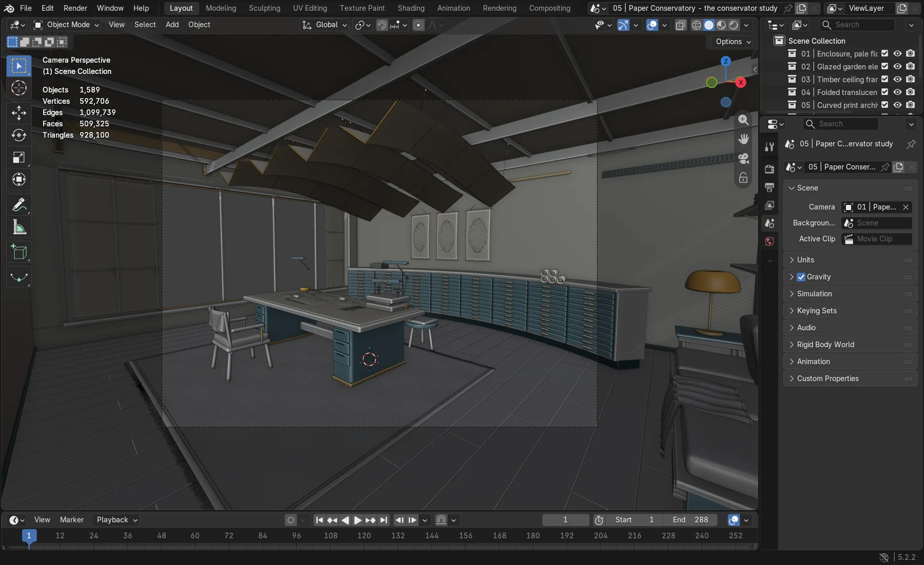Select the Measure tool

tap(19, 227)
